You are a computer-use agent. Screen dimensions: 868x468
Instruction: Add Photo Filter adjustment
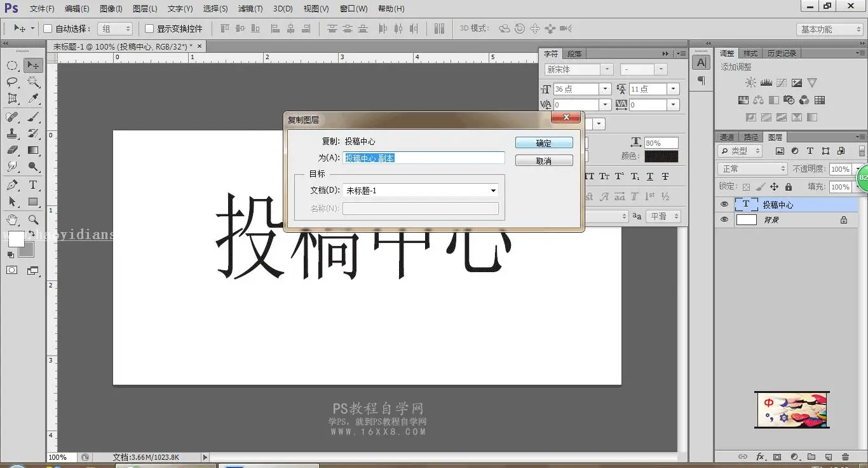point(789,100)
